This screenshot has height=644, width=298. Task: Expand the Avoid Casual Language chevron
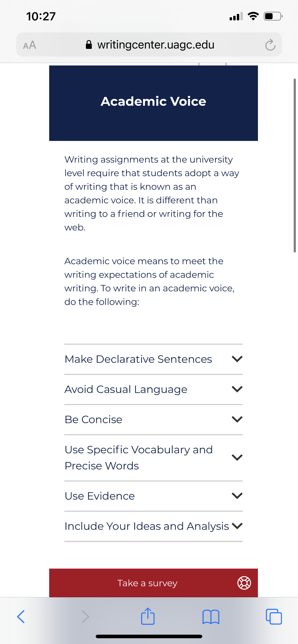(237, 389)
